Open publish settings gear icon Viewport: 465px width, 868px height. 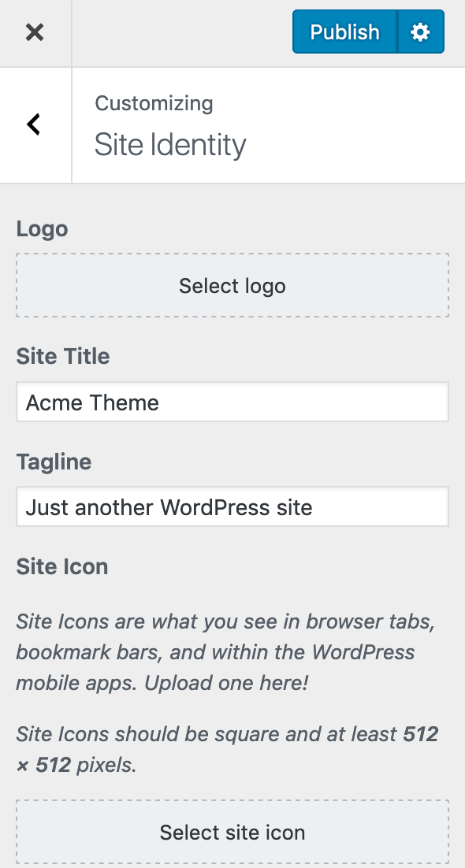pyautogui.click(x=421, y=32)
